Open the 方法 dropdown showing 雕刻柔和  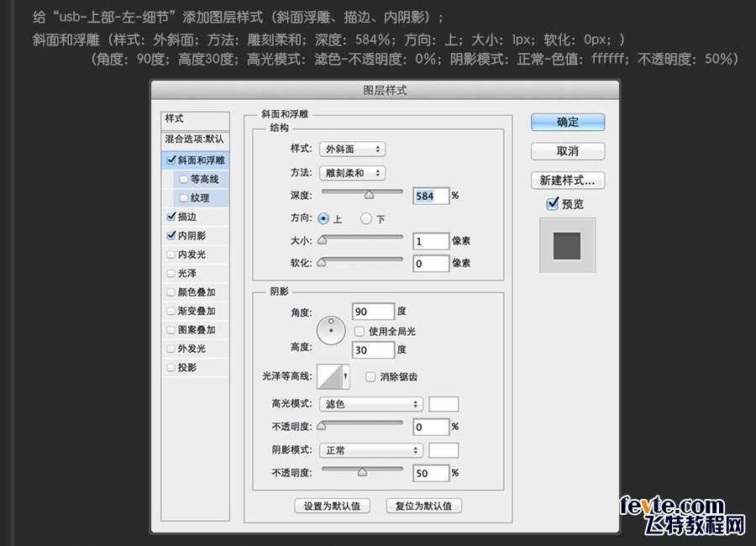[x=353, y=173]
